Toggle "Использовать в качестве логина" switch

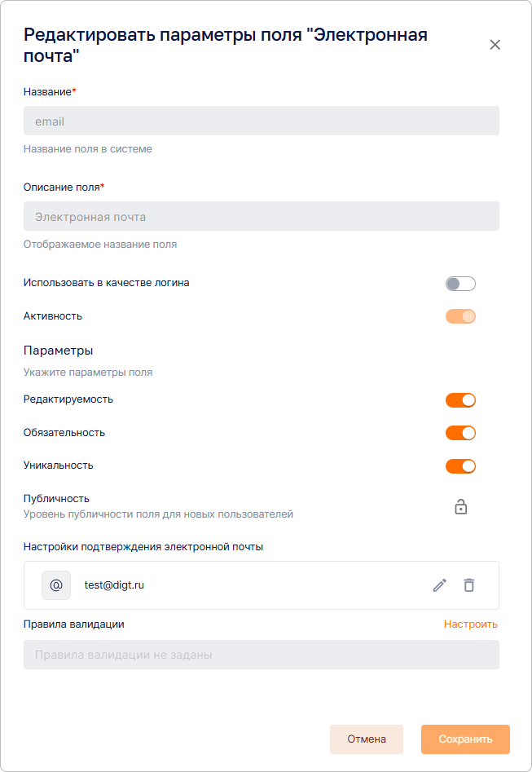pyautogui.click(x=460, y=284)
